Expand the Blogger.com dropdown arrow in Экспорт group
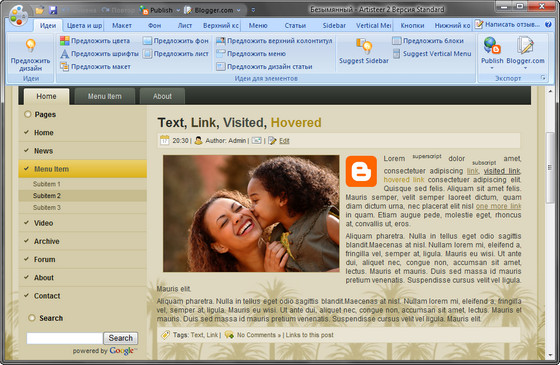 525,68
